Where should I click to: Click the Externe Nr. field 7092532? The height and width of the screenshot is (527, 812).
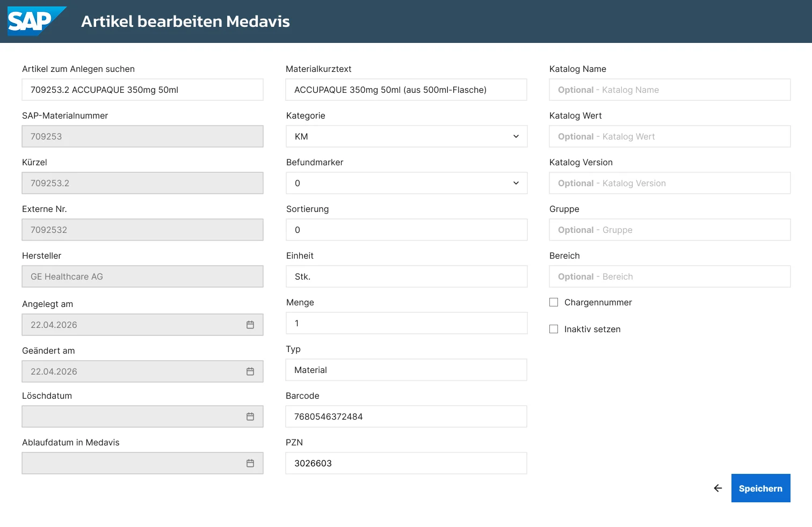pos(142,230)
